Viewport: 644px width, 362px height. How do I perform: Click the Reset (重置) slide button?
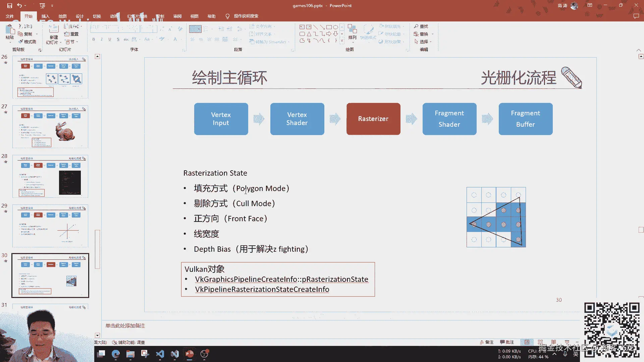pos(71,34)
